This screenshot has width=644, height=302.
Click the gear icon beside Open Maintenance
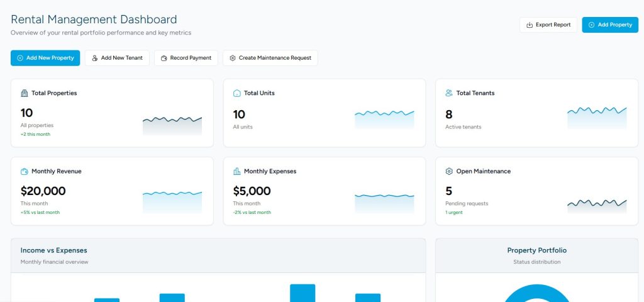[x=449, y=171]
